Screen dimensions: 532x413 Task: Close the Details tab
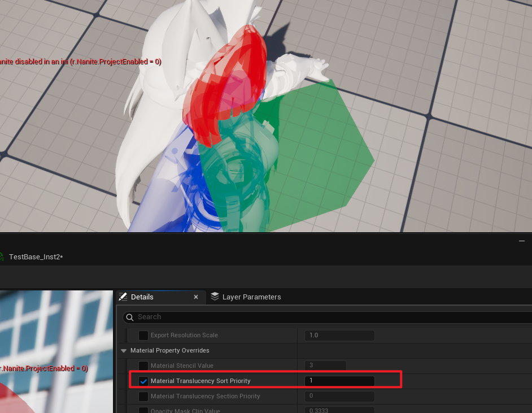(196, 297)
